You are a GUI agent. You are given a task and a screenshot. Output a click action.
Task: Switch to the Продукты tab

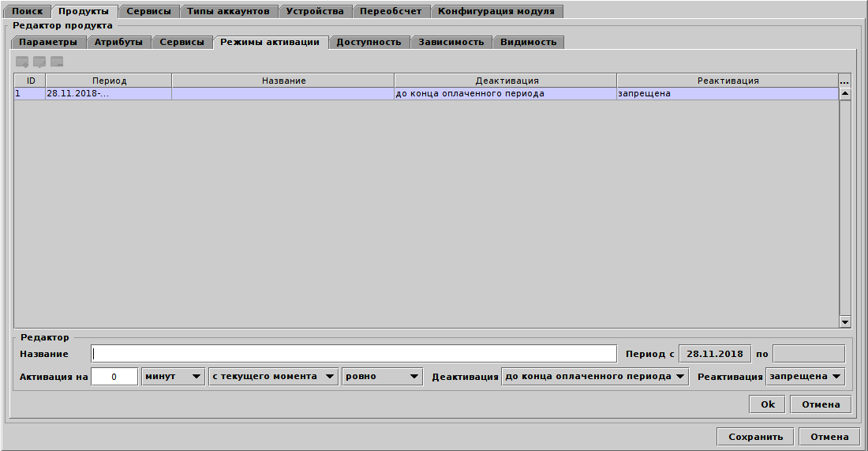click(84, 11)
